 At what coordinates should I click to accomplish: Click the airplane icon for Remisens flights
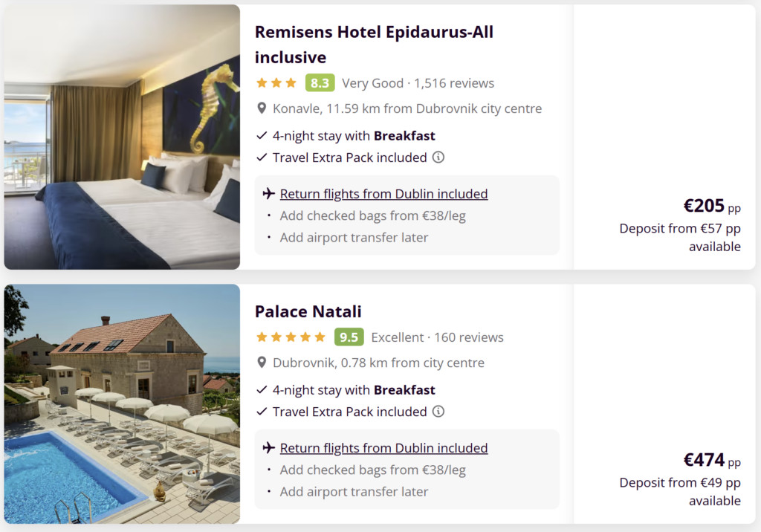(x=268, y=193)
